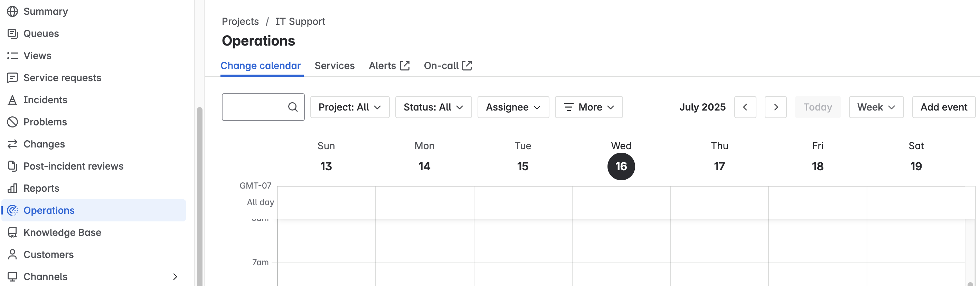Screen dimensions: 980x286
Task: Open the Alerts external link
Action: click(x=388, y=65)
